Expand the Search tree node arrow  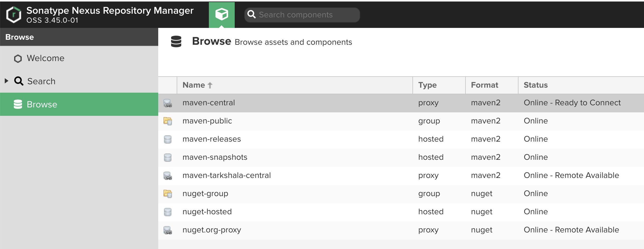[x=7, y=81]
